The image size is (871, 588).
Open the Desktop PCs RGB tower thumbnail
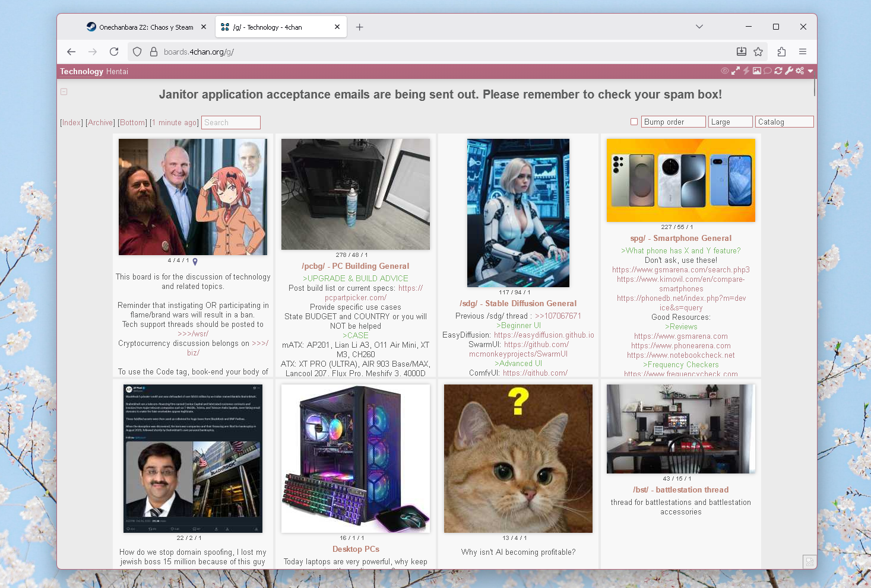coord(356,459)
